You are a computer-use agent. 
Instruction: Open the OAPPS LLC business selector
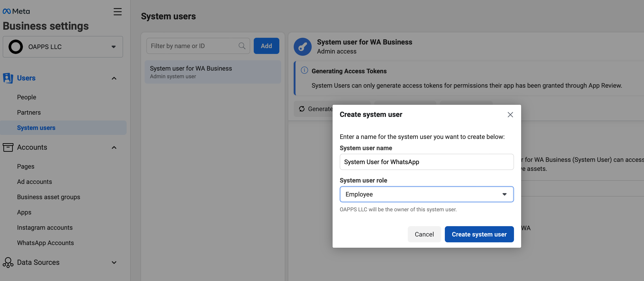click(x=63, y=47)
